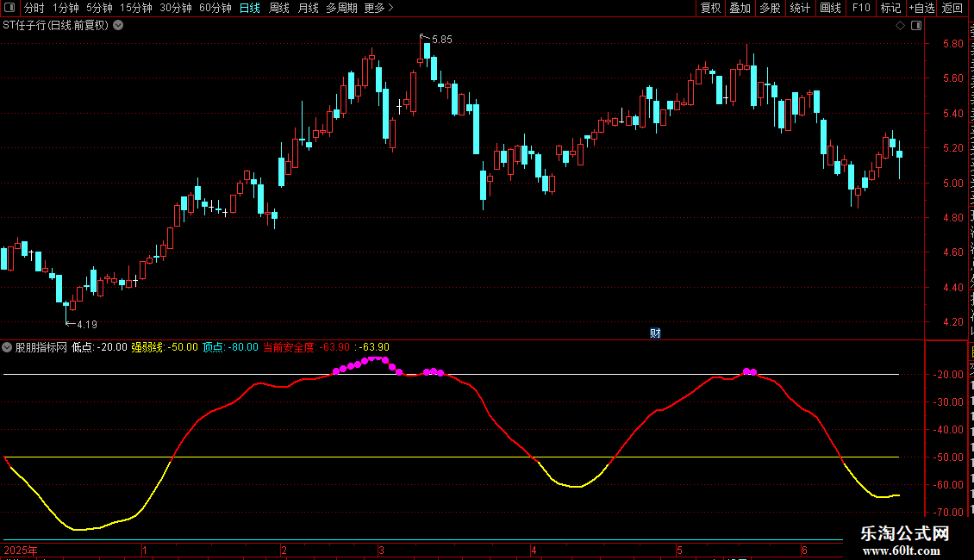Click month 3 marker on time axis
The image size is (974, 560).
click(x=381, y=550)
